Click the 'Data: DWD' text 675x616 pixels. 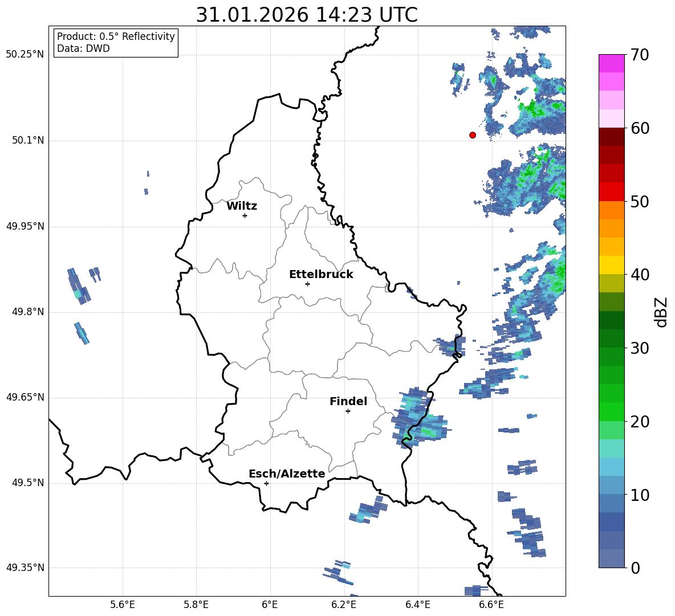click(x=83, y=48)
